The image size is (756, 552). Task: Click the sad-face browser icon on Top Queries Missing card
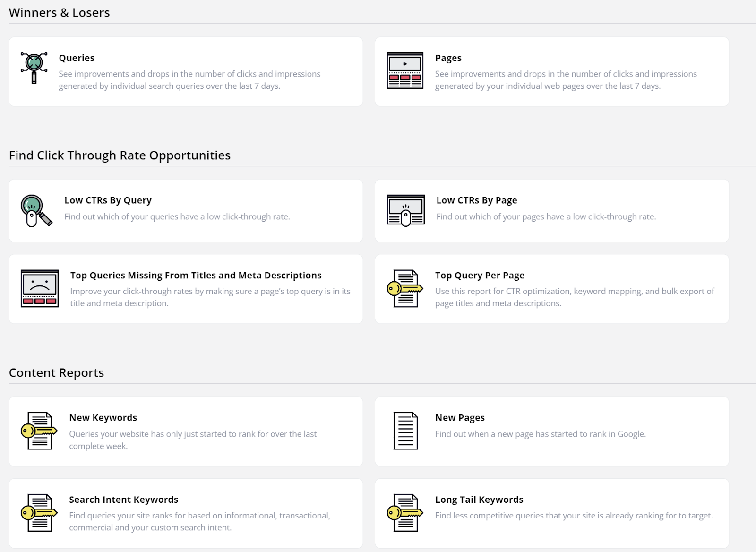pos(40,288)
